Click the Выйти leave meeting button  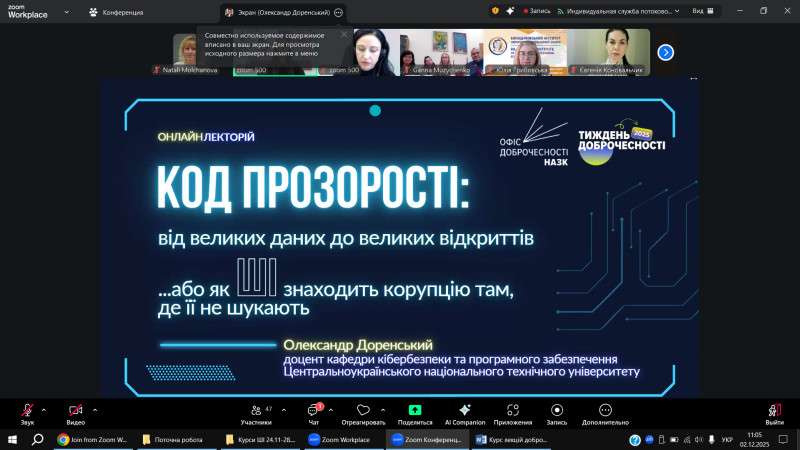point(774,412)
